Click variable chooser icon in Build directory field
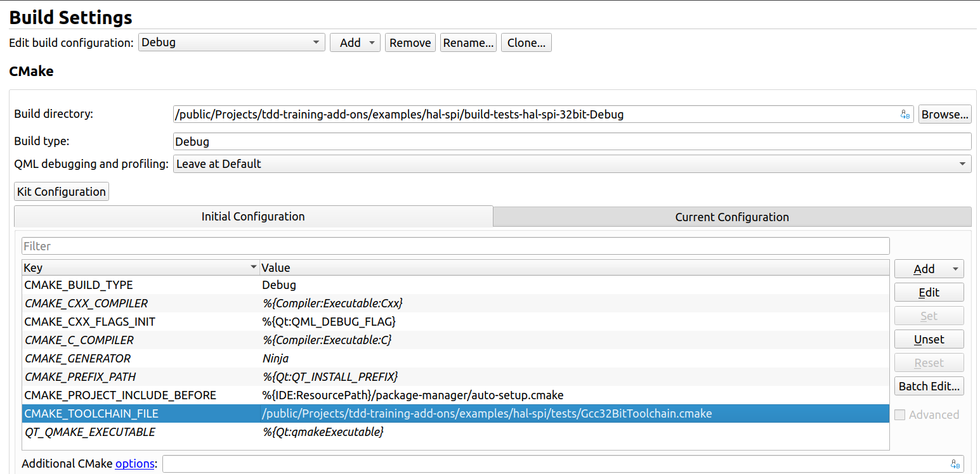This screenshot has width=980, height=474. (905, 115)
